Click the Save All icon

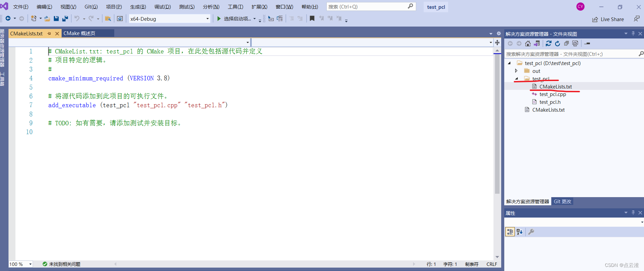65,19
